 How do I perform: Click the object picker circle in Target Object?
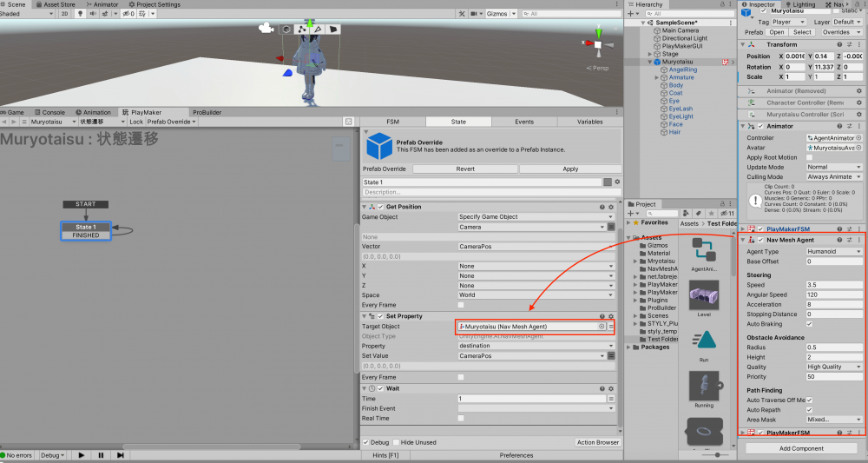602,327
